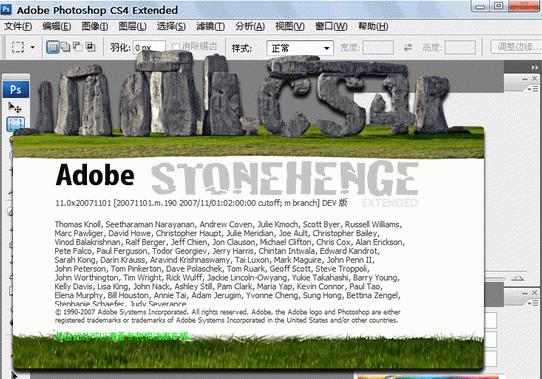Screen dimensions: 542x379
Task: Click the "STONEHENGE" codename text
Action: [x=285, y=178]
